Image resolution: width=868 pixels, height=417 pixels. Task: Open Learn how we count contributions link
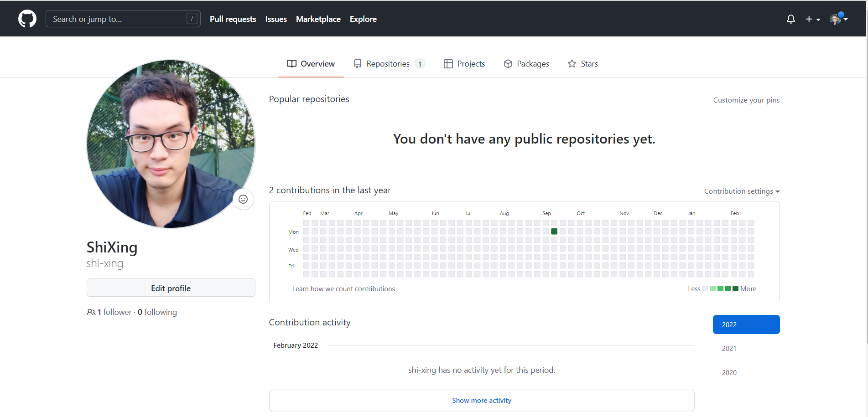click(343, 289)
